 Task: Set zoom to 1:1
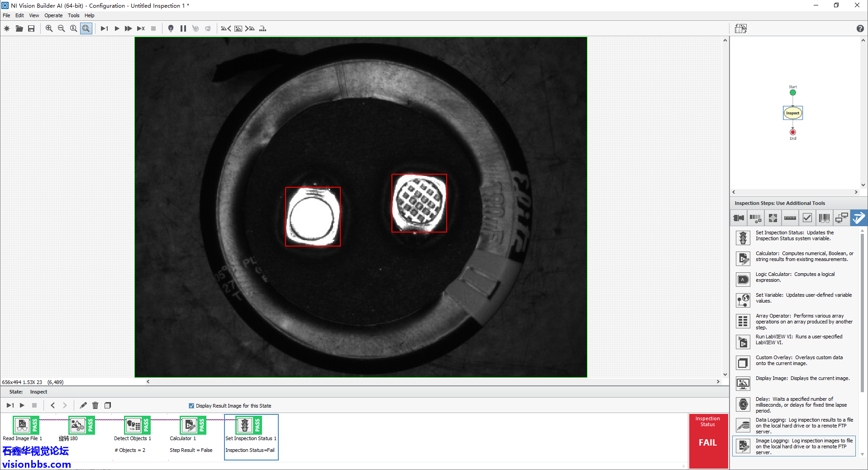point(73,28)
